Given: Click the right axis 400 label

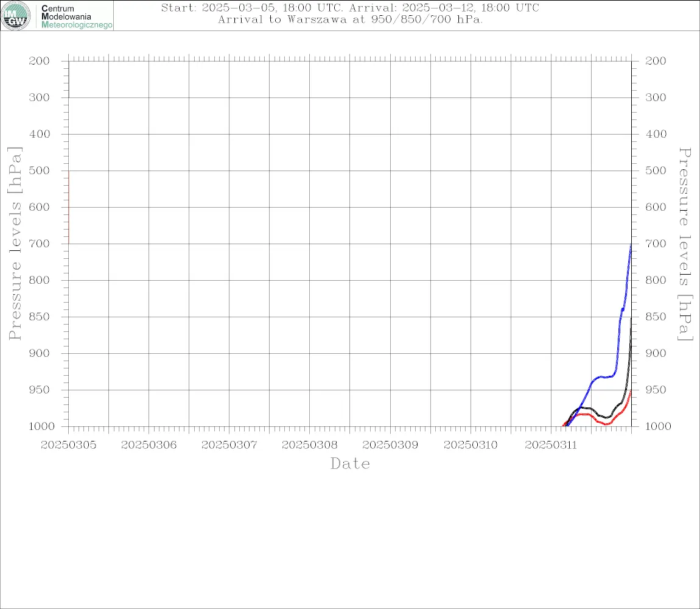Looking at the screenshot, I should (656, 134).
